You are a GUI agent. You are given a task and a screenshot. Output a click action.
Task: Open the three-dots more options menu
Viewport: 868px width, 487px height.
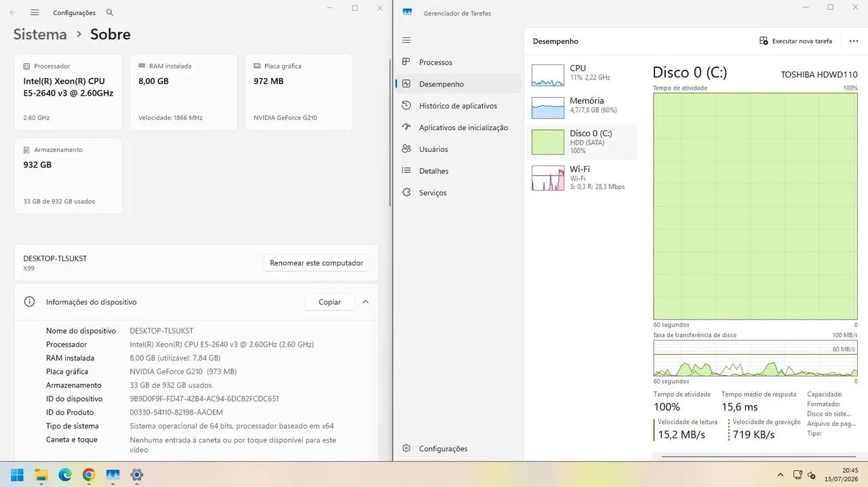tap(854, 41)
